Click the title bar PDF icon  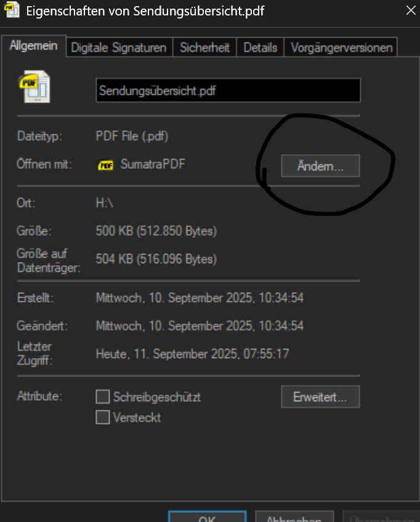coord(12,9)
